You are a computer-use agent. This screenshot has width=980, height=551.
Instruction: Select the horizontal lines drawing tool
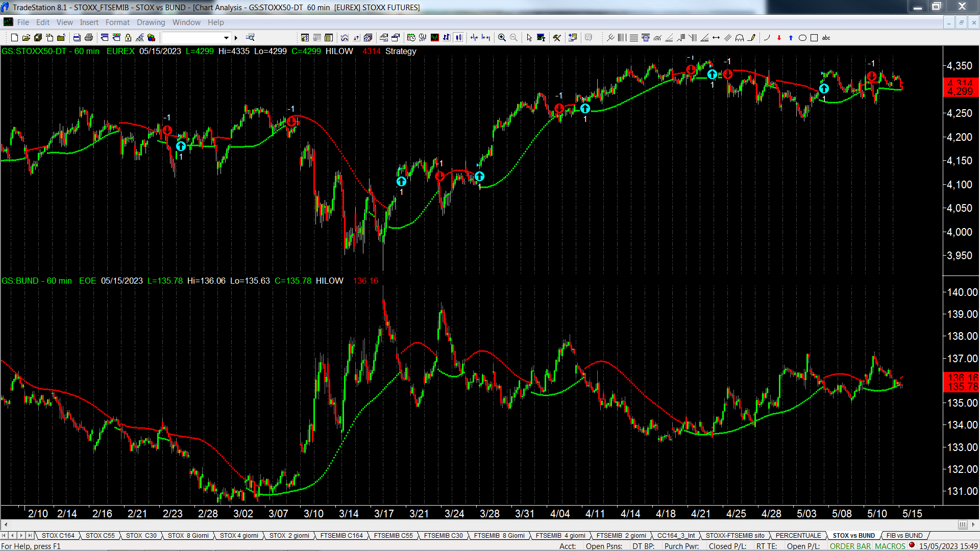point(634,38)
